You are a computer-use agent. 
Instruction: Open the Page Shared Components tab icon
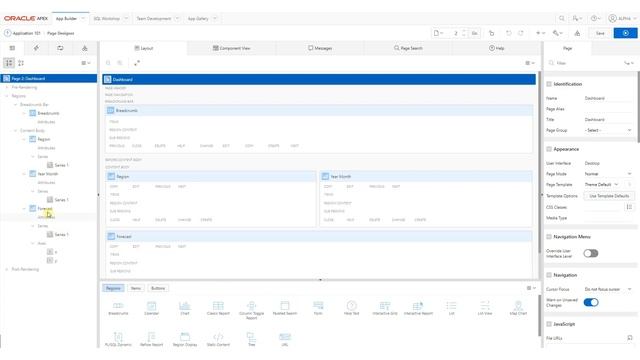click(x=84, y=48)
